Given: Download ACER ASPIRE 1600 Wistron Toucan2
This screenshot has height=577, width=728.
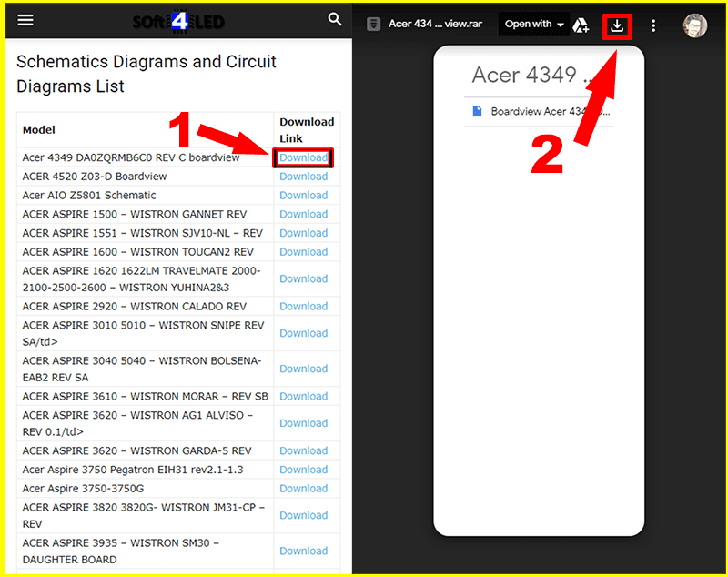Looking at the screenshot, I should [x=303, y=252].
